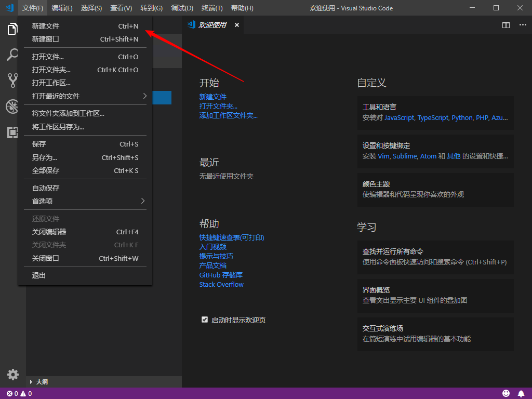This screenshot has height=399, width=532.
Task: Open the 调试(D) menu
Action: point(182,8)
